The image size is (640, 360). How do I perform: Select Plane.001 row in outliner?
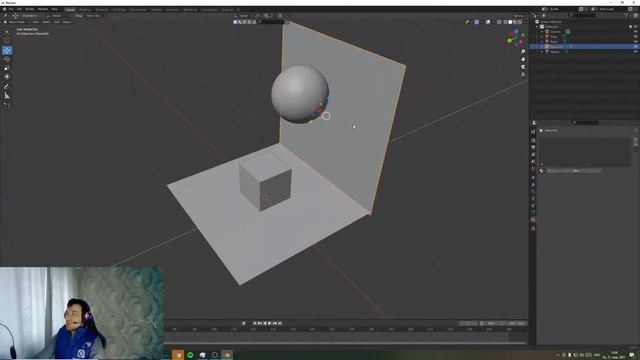[584, 47]
